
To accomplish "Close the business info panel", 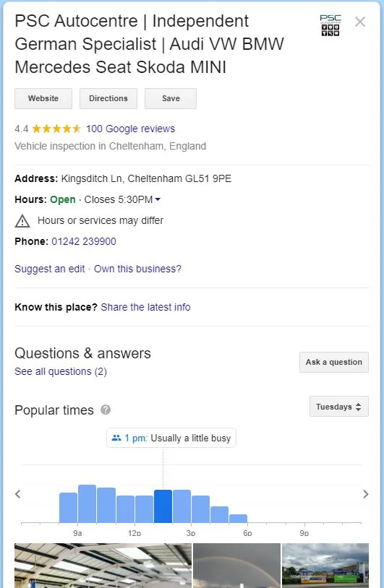I will tap(360, 22).
